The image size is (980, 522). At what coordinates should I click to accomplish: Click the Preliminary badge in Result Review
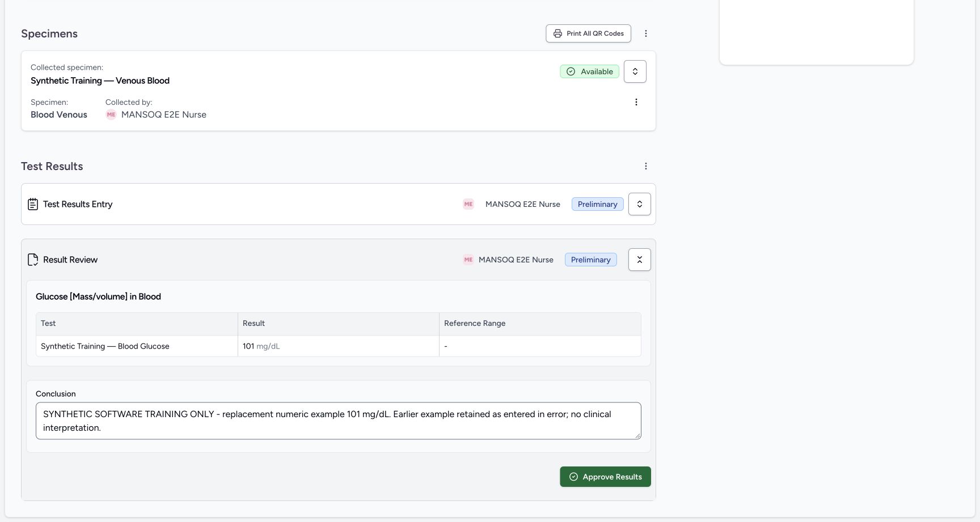click(591, 260)
